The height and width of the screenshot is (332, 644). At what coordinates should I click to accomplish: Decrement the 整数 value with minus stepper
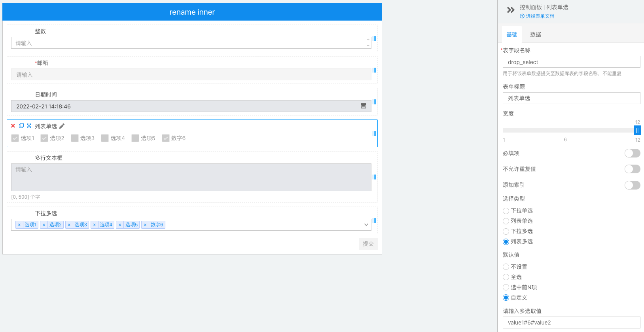(368, 46)
